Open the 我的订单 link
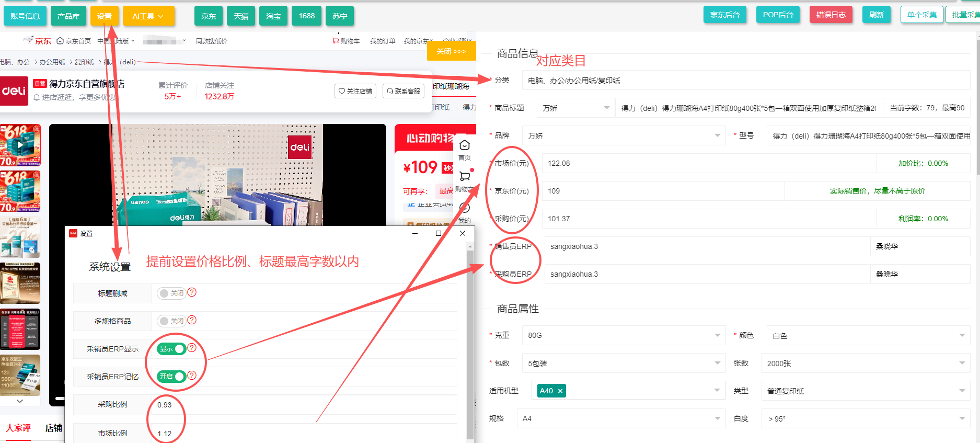 (383, 41)
